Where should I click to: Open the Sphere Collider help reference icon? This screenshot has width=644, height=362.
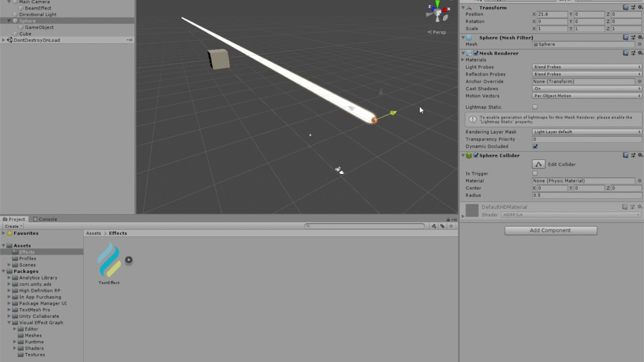(626, 155)
